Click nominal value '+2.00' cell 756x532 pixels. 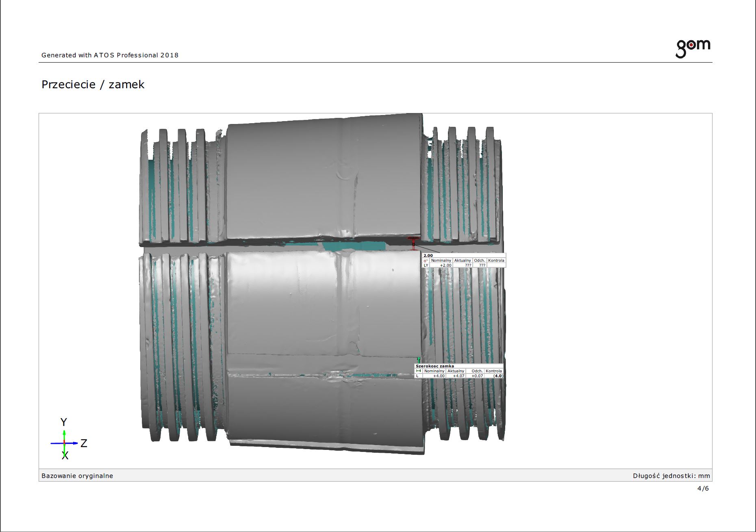point(441,265)
